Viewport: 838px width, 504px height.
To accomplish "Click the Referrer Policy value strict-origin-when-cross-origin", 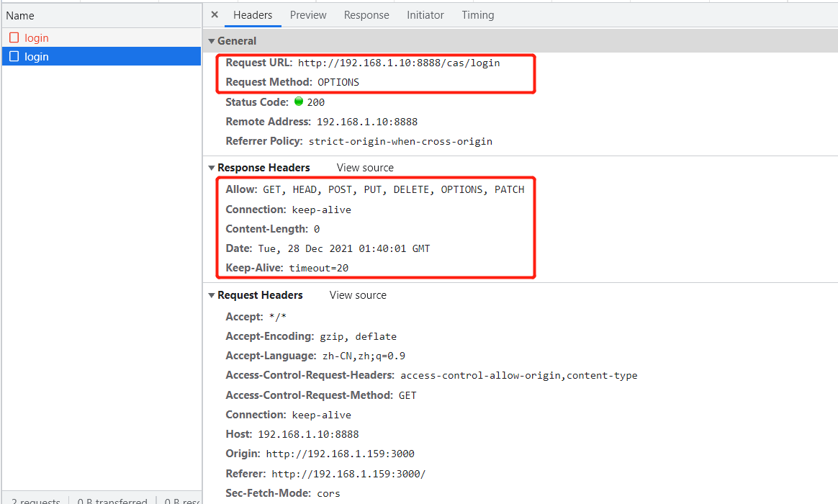I will pyautogui.click(x=400, y=142).
